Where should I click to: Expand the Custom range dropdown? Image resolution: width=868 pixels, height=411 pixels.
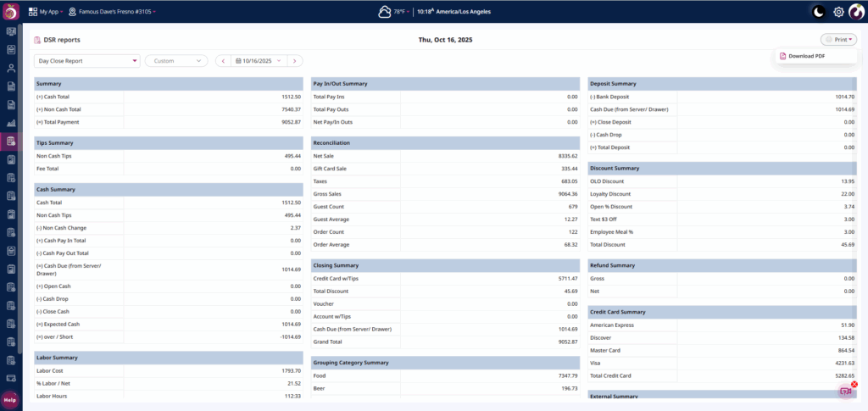pyautogui.click(x=176, y=61)
